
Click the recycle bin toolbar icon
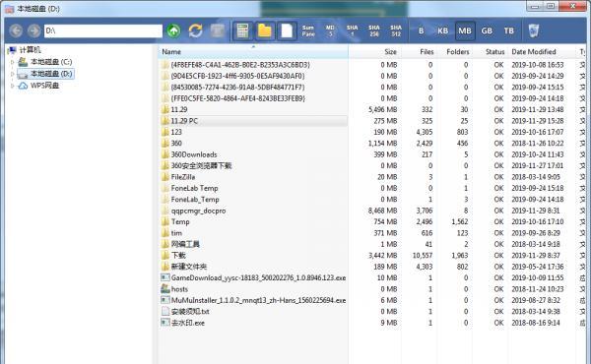point(534,30)
